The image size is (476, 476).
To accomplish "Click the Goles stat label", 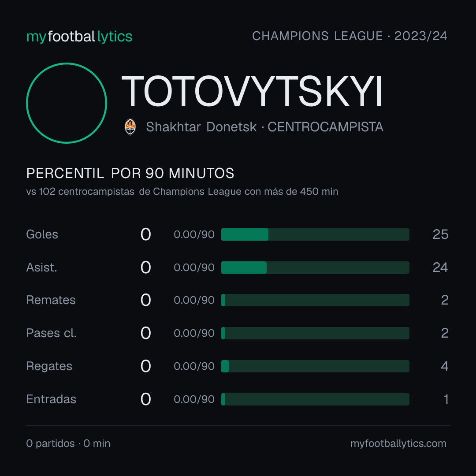I will [42, 234].
